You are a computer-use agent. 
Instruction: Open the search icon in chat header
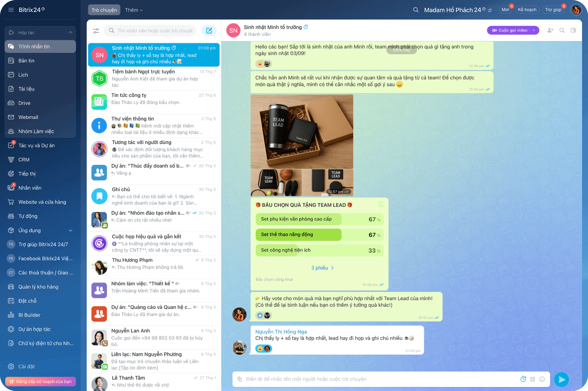point(562,30)
